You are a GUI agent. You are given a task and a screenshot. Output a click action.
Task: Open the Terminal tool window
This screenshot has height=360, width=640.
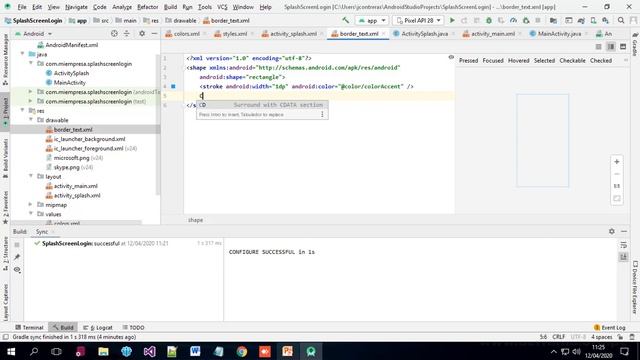[x=29, y=327]
